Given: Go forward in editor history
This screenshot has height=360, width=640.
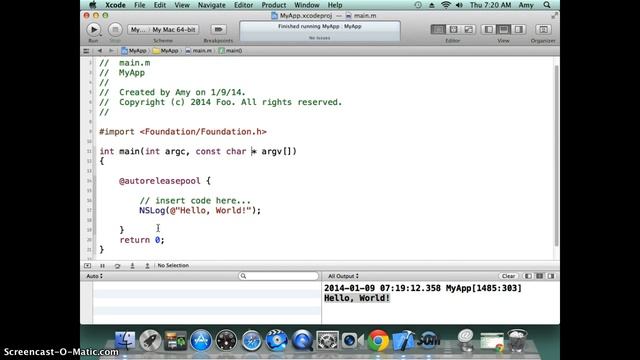Looking at the screenshot, I should pyautogui.click(x=111, y=51).
